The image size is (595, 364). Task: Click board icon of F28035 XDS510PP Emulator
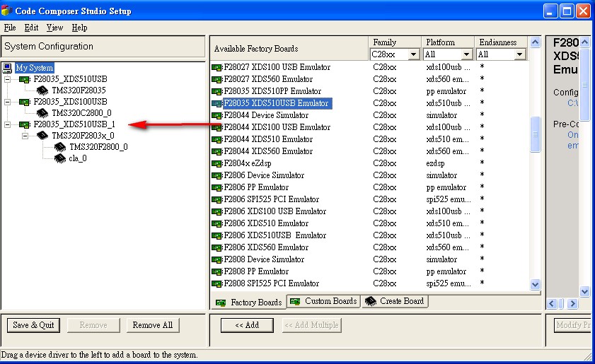coord(216,91)
